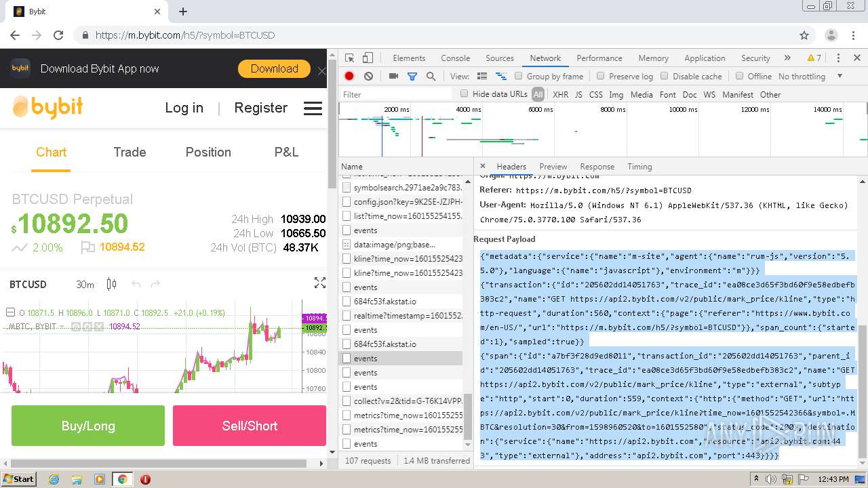Open the Preview tab of the request
Viewport: 868px width, 488px height.
click(553, 167)
